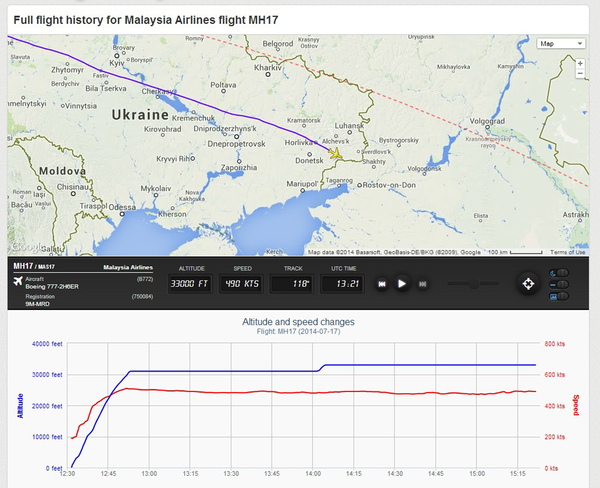The height and width of the screenshot is (488, 600).
Task: Open the Map type dropdown
Action: point(561,44)
